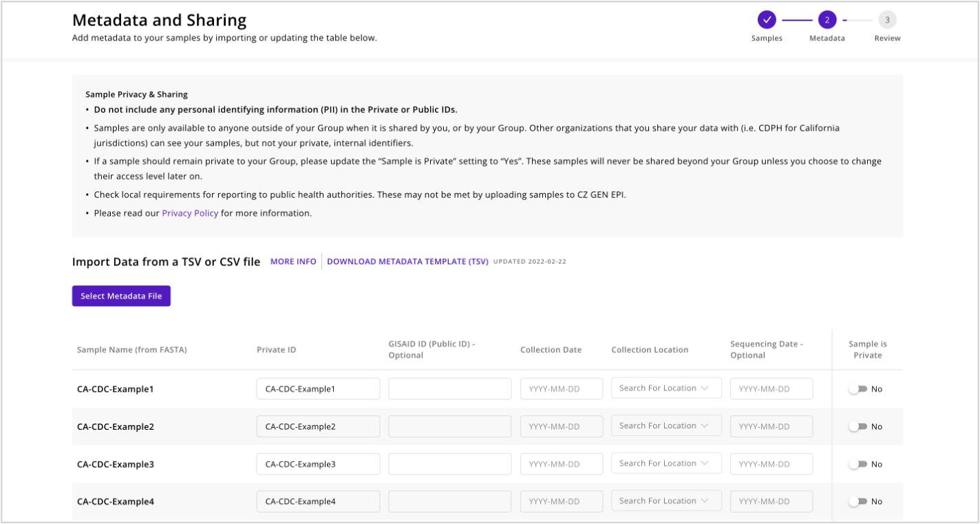Screen dimensions: 980x524
Task: Open Collection Location dropdown for CA-CDC-Example2
Action: coord(666,426)
